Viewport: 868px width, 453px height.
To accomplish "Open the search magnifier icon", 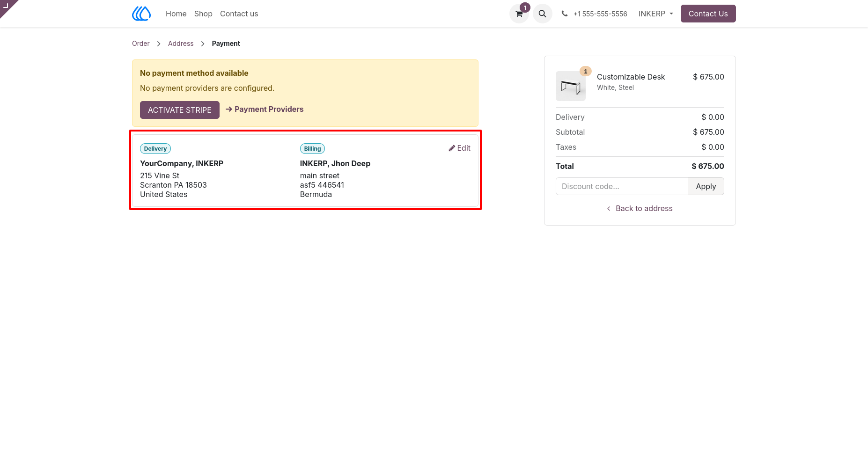I will coord(543,14).
